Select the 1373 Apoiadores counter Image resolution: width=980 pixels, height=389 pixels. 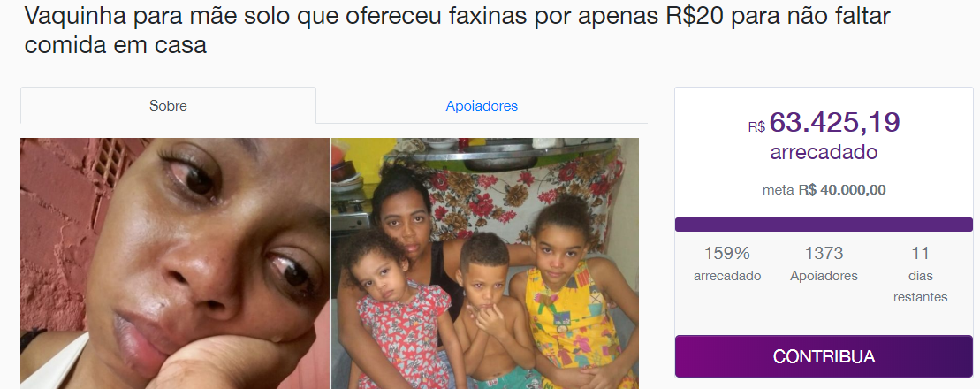tap(824, 263)
